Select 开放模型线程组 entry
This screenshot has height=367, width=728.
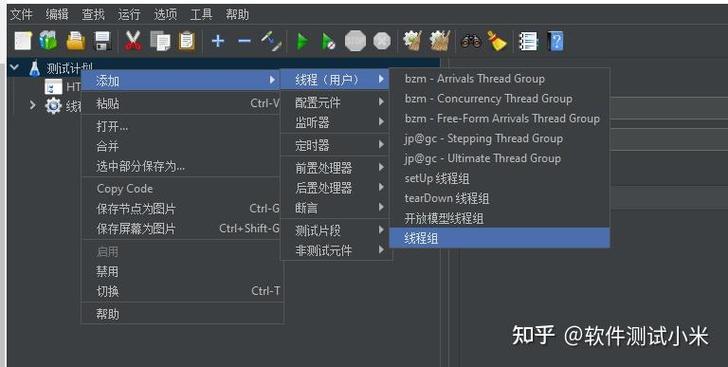pyautogui.click(x=500, y=218)
